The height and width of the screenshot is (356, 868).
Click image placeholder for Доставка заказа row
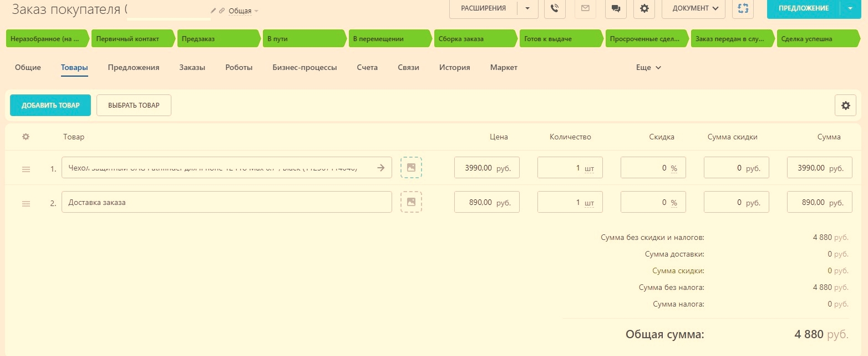pos(411,202)
